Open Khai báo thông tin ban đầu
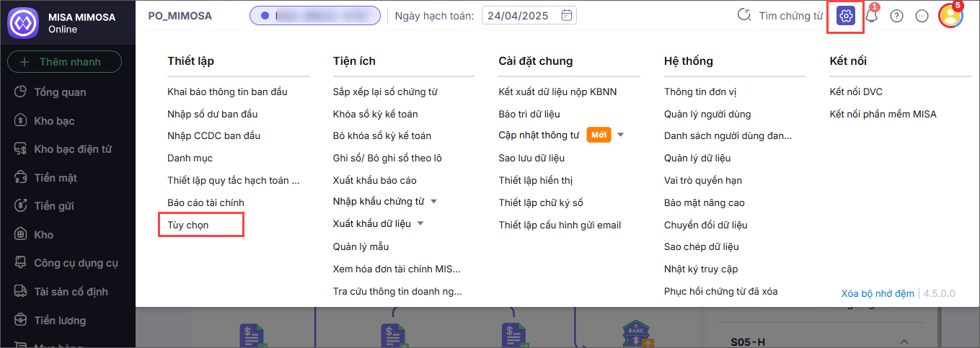The height and width of the screenshot is (348, 980). point(227,92)
